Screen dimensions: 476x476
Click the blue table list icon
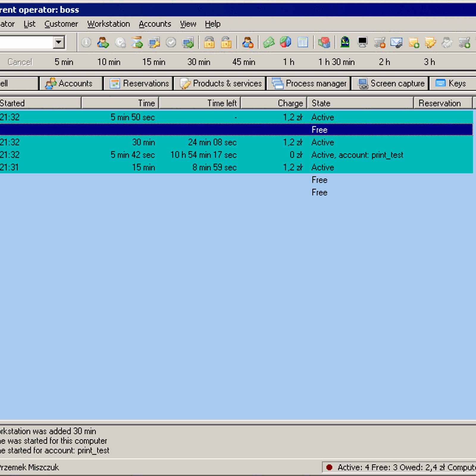[303, 43]
